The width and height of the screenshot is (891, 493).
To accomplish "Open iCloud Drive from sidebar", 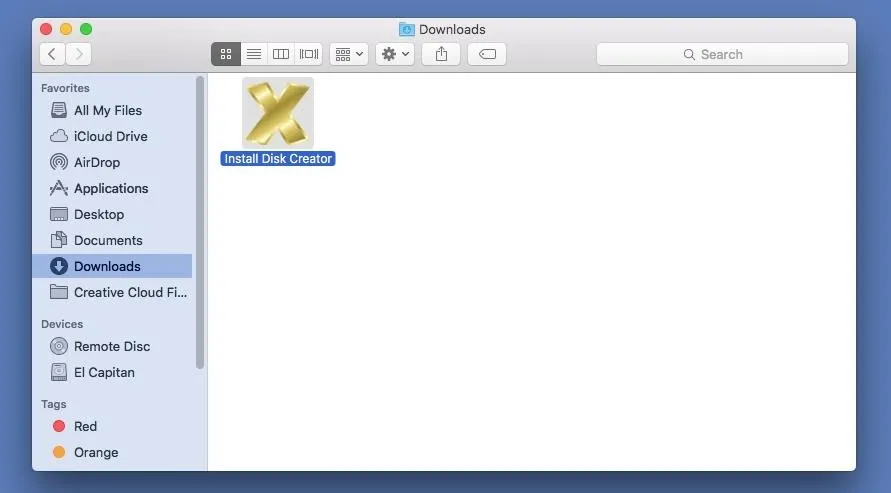I will pos(112,136).
